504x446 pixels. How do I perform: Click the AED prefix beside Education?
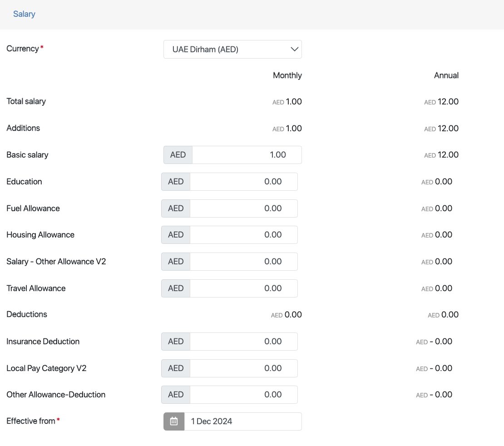click(x=176, y=182)
